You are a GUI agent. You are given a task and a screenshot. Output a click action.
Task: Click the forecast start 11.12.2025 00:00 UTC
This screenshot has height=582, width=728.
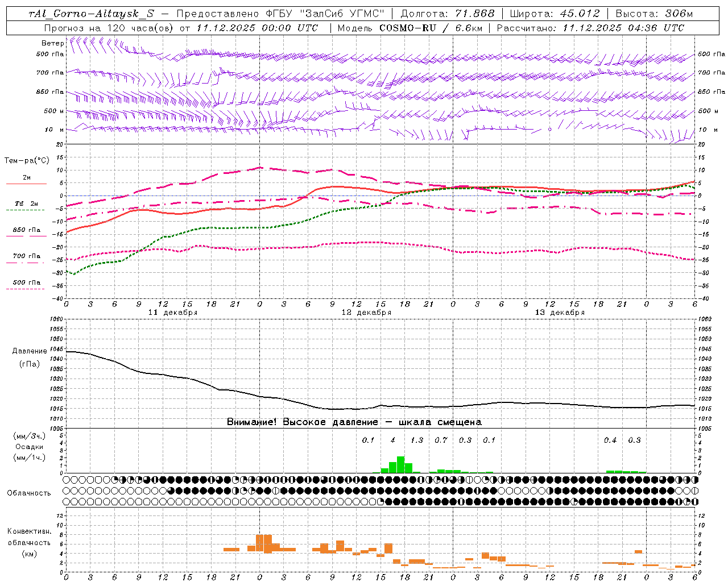pyautogui.click(x=257, y=28)
